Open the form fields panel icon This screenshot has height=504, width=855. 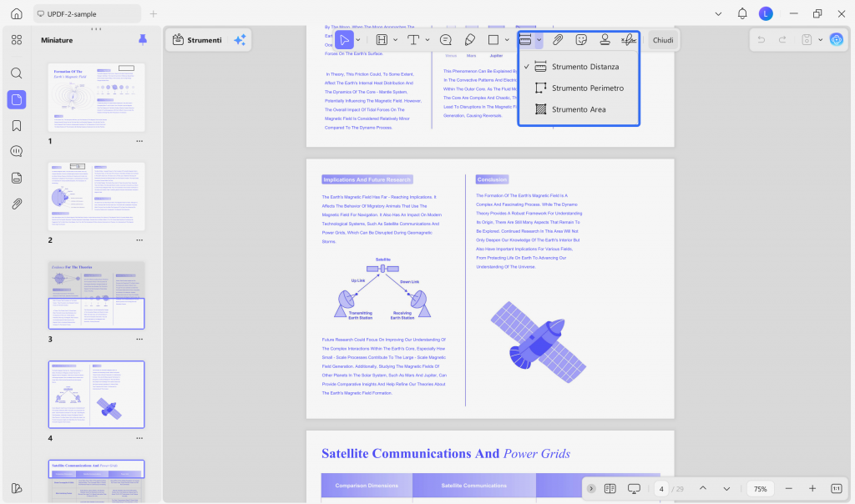click(x=17, y=178)
